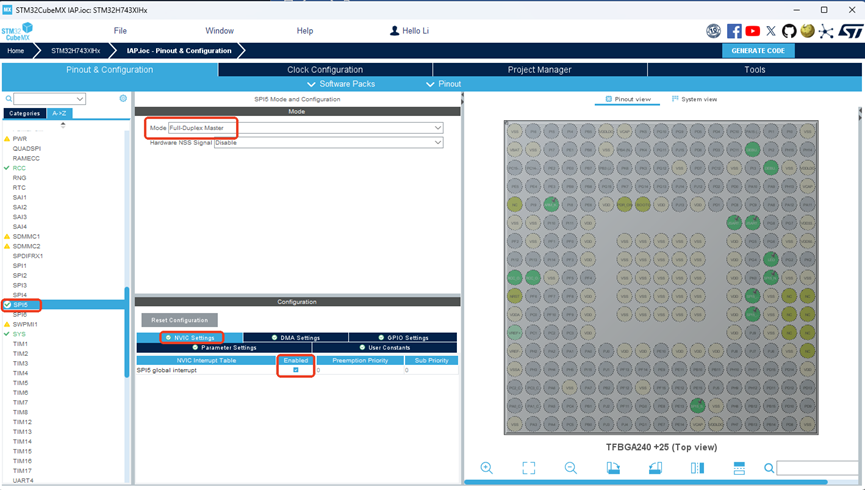Select the A->Z list tab

click(59, 113)
